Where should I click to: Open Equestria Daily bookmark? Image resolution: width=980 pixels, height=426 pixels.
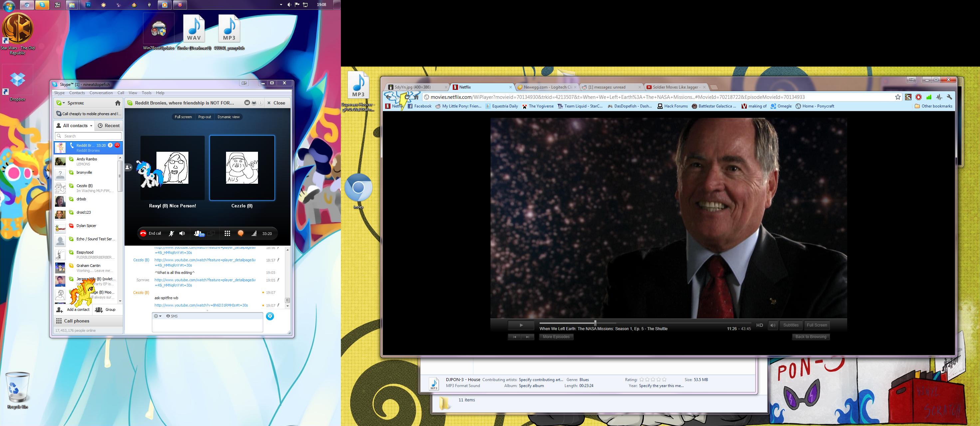point(502,106)
